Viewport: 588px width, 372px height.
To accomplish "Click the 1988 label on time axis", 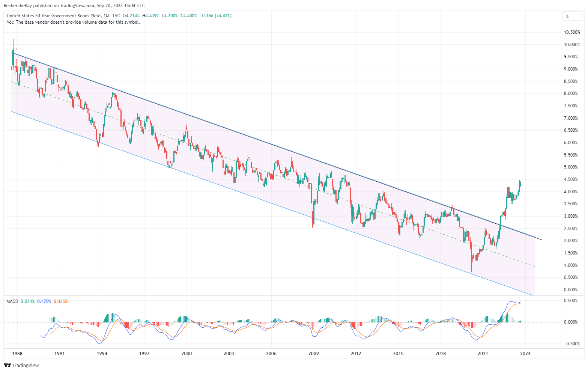I will coord(17,353).
